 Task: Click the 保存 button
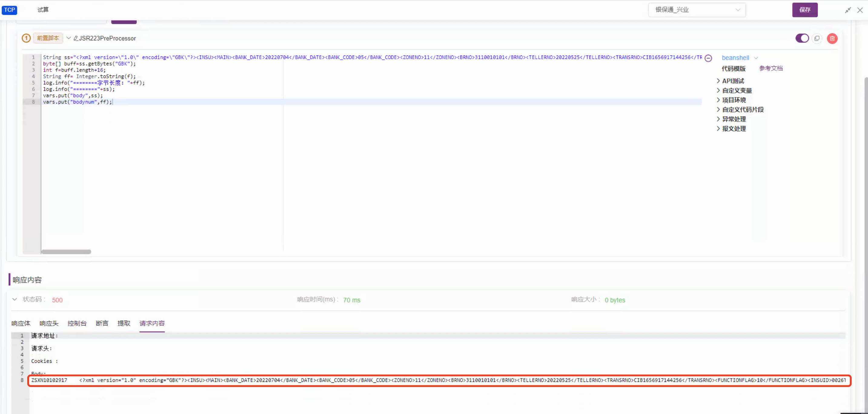[805, 10]
